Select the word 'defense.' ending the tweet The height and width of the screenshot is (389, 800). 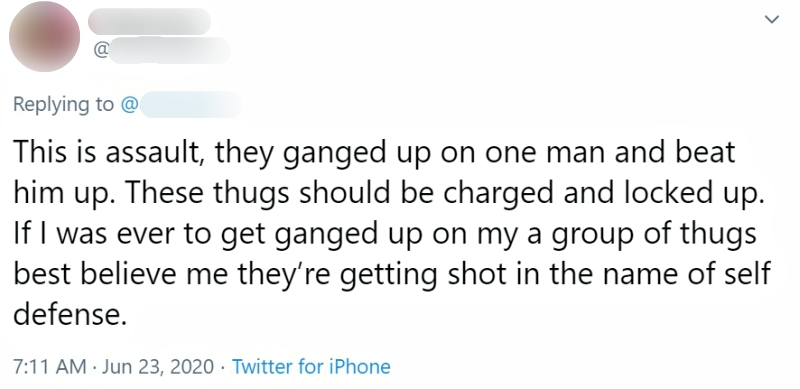(x=69, y=314)
